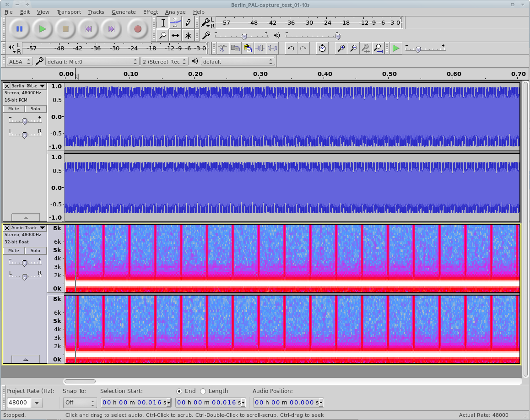Click the Zoom In magnifier icon
The width and height of the screenshot is (530, 420).
click(341, 48)
